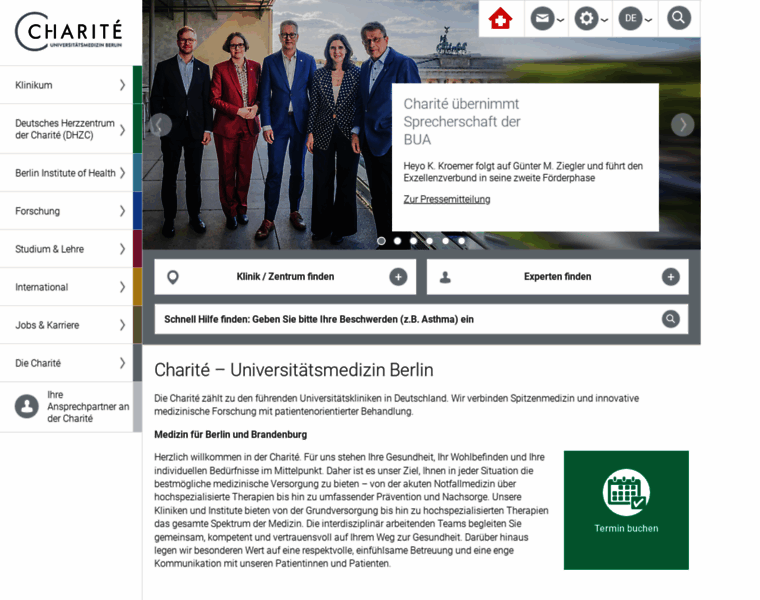Expand the chevron next to Jobs & Karriere
This screenshot has height=600, width=760.
[122, 325]
